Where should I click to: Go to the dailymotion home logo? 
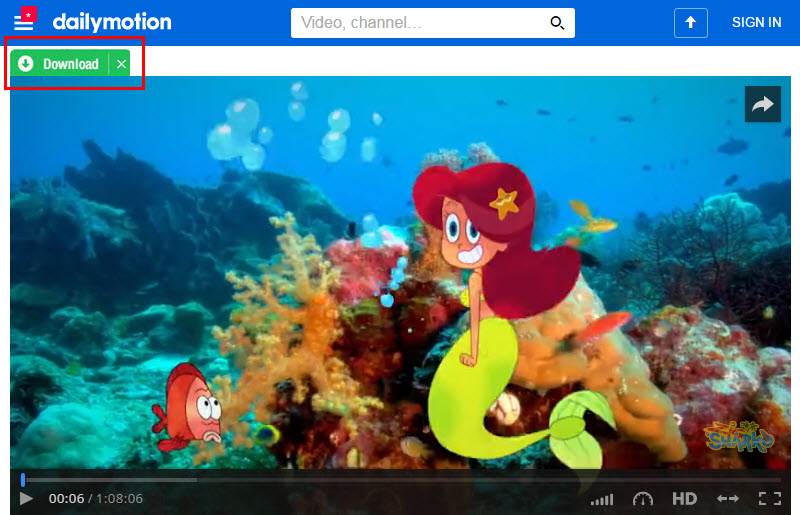[112, 22]
